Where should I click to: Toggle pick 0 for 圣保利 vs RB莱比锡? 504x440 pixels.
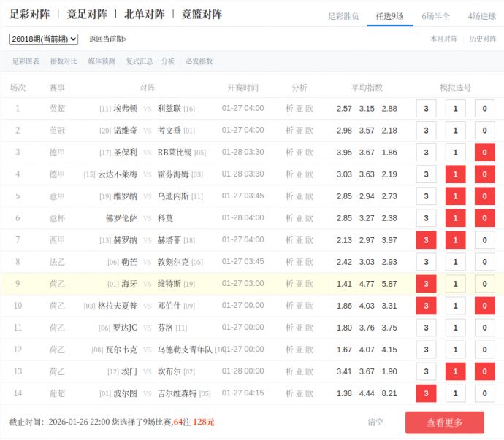484,153
